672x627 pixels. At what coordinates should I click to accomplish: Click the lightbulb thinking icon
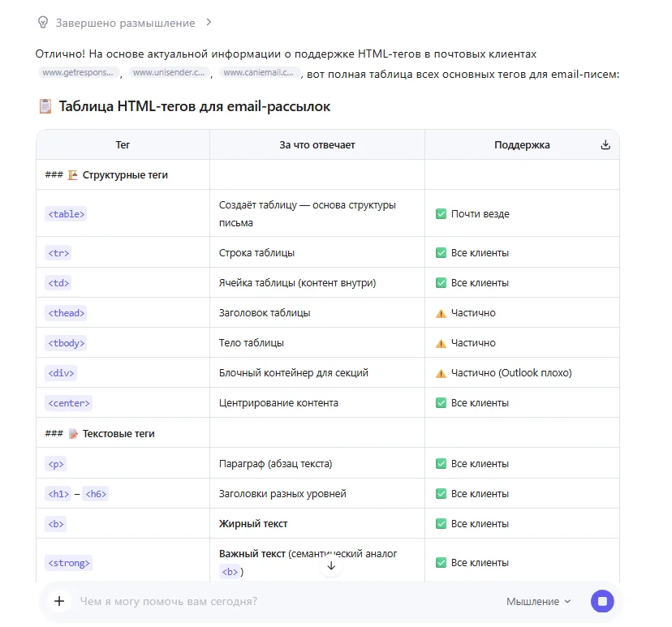click(42, 22)
